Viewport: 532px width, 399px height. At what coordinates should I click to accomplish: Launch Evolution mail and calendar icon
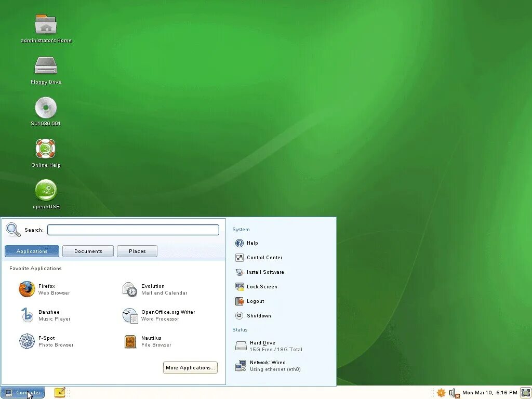pos(129,289)
